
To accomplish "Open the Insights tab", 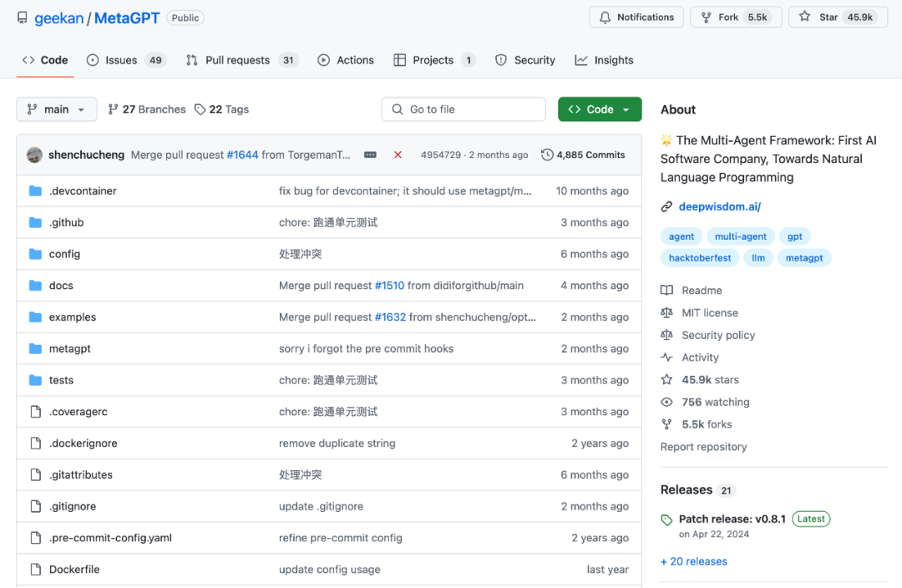I will click(604, 60).
